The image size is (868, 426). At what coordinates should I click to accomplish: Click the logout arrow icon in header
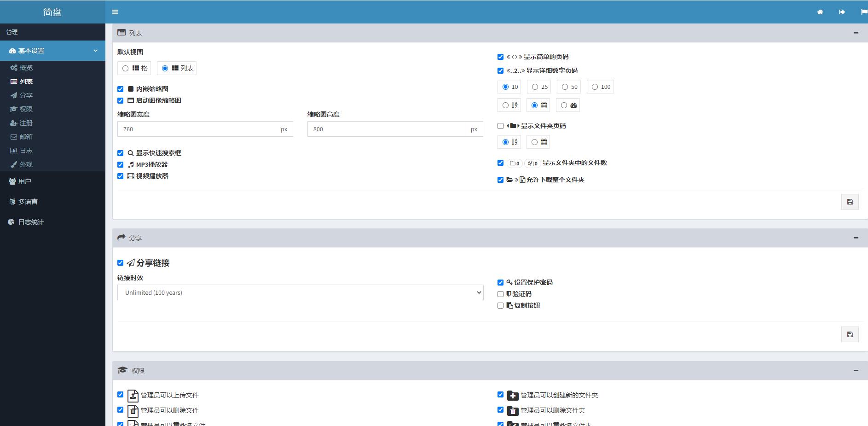tap(842, 12)
